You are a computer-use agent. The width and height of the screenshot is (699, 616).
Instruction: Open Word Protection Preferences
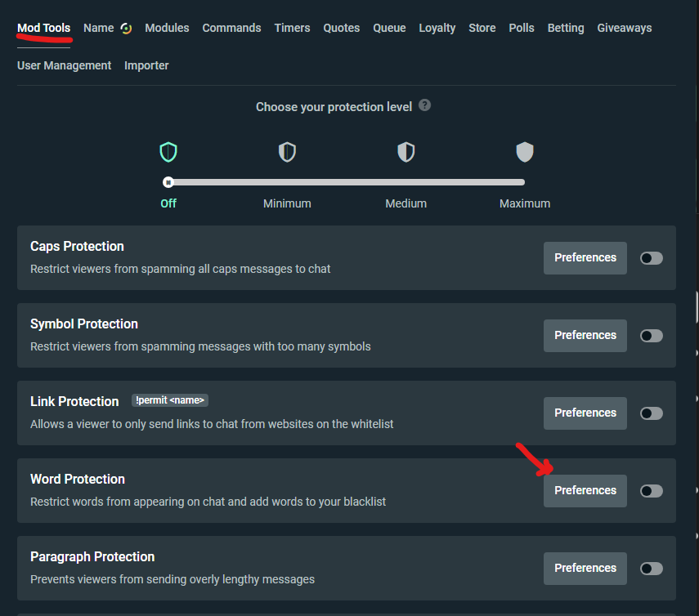[585, 490]
